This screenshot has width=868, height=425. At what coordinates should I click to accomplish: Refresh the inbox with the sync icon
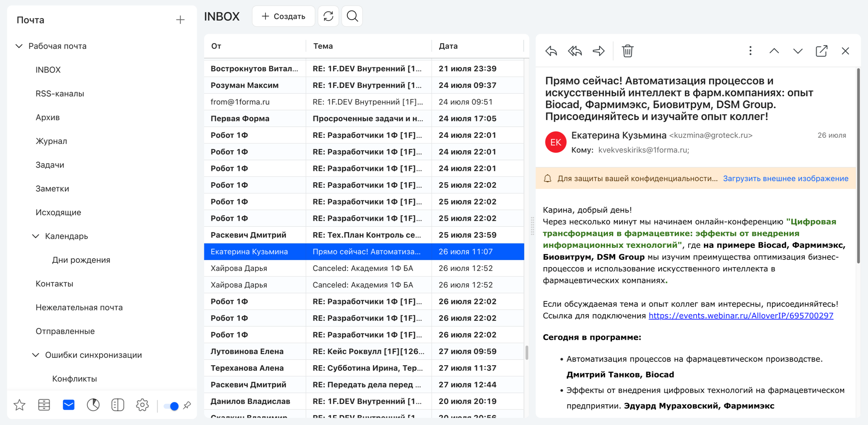click(x=328, y=16)
